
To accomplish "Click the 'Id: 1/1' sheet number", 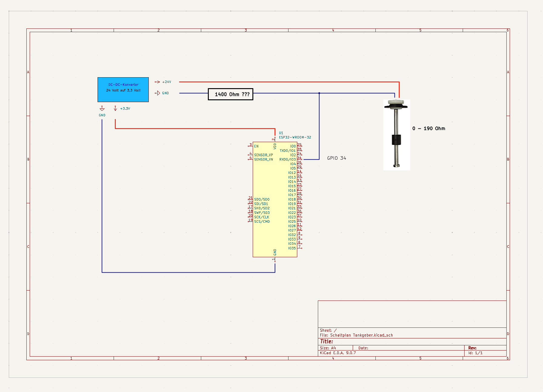I will (x=475, y=353).
